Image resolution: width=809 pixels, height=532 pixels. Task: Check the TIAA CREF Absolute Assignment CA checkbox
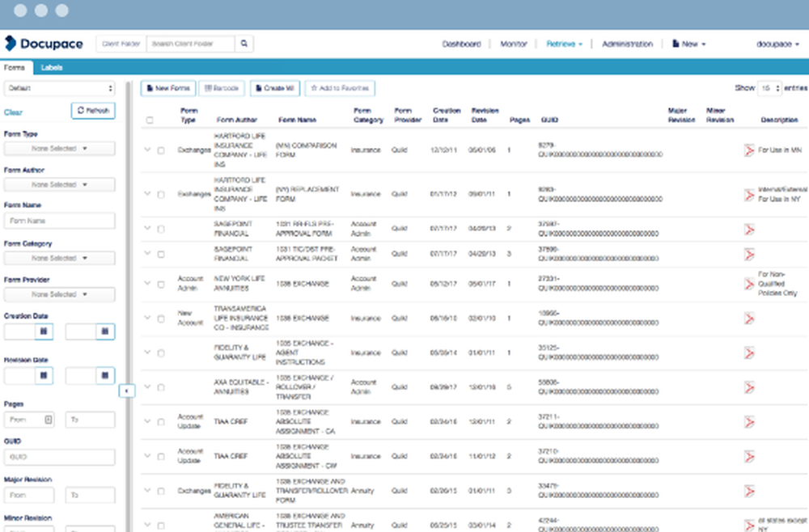pos(161,422)
